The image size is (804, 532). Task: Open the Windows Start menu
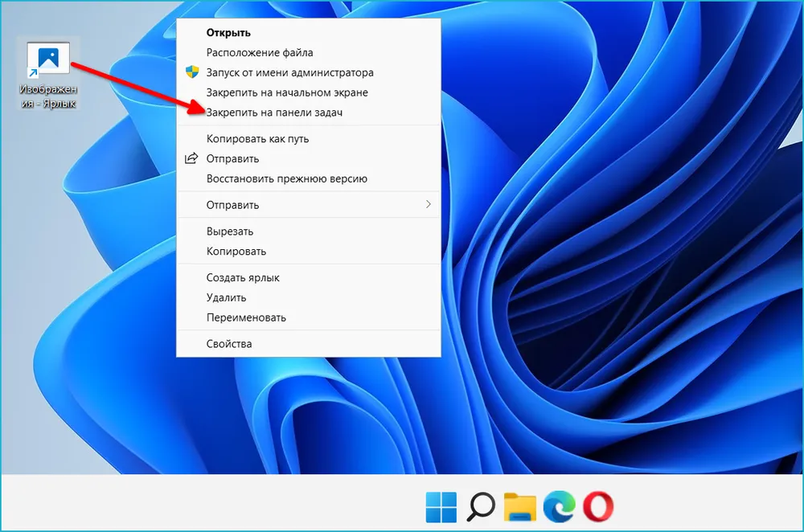[441, 505]
